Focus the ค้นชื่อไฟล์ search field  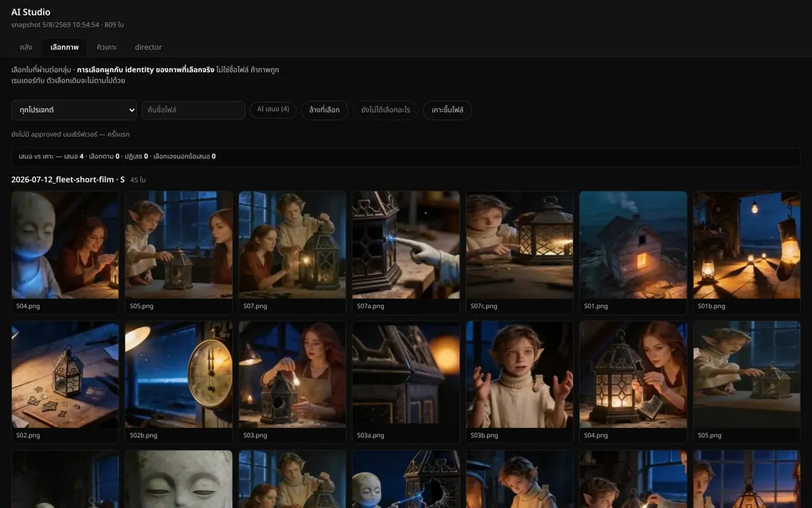[x=193, y=110]
